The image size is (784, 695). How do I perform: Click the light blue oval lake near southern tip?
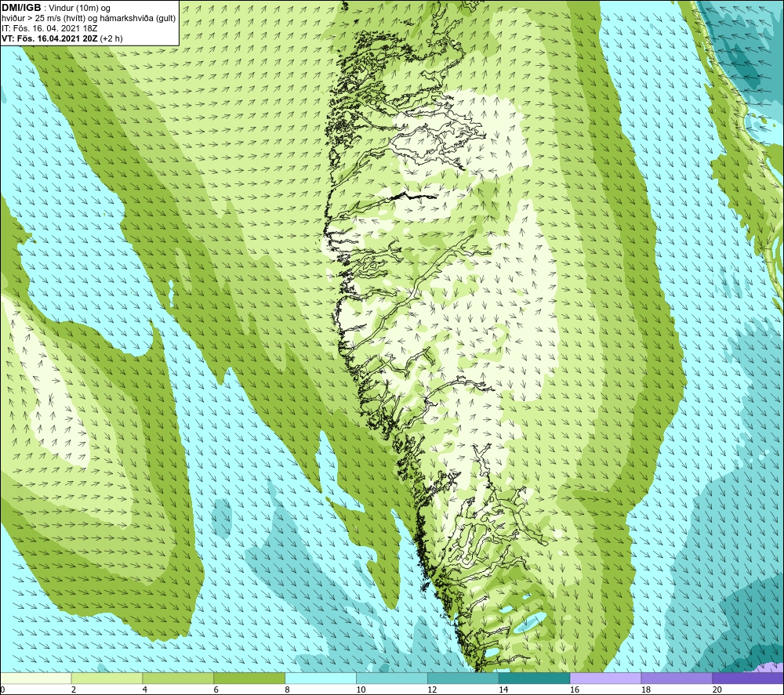[x=531, y=621]
